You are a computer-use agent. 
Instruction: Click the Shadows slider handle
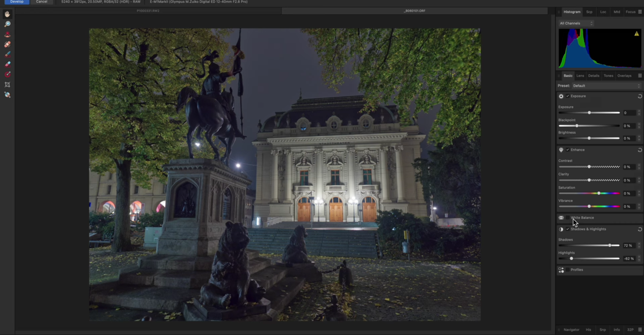pos(610,245)
